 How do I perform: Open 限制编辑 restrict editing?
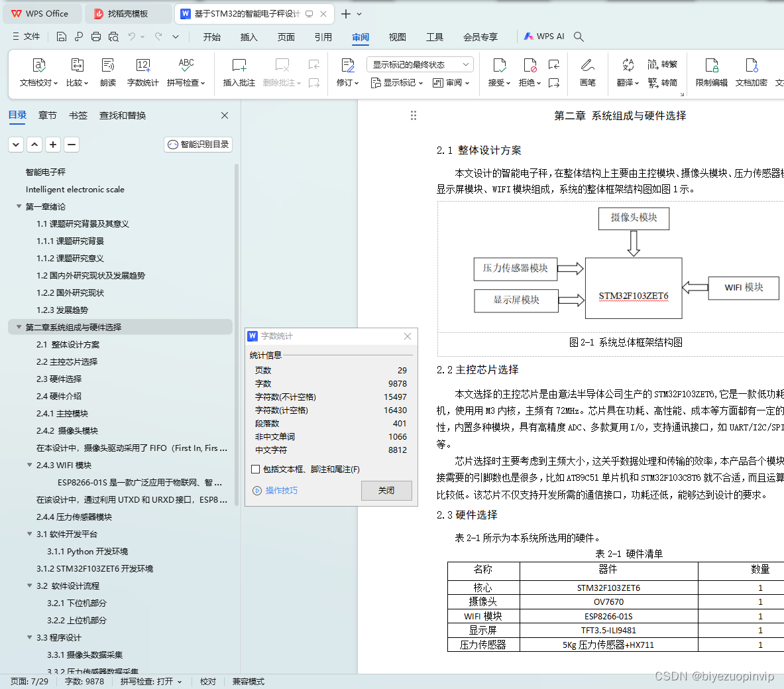[712, 72]
